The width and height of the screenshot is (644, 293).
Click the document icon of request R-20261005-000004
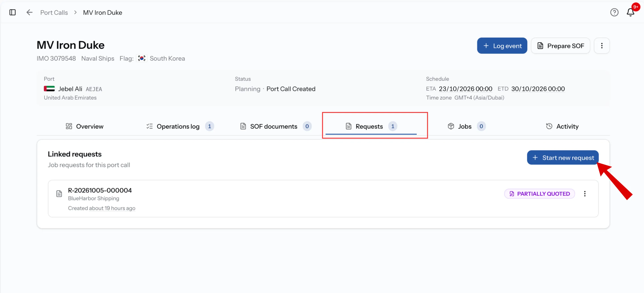click(59, 194)
